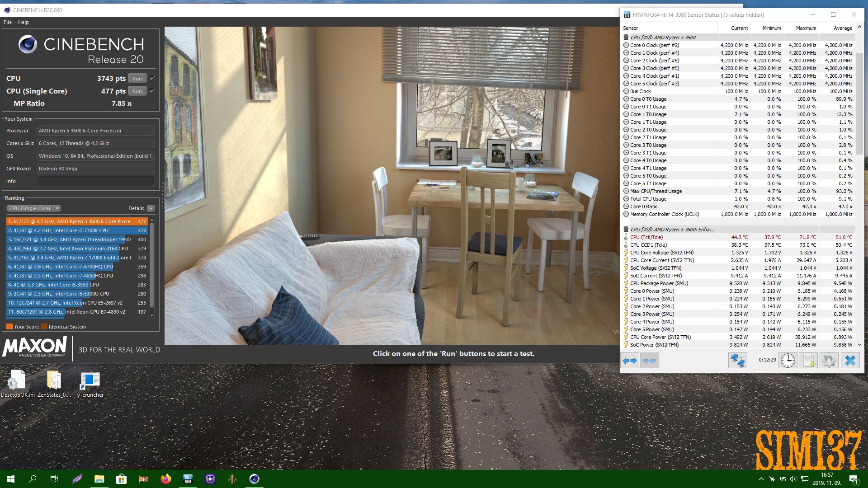The width and height of the screenshot is (868, 488).
Task: Collapse AMD Ryzen 5 3600 sensor group
Action: (626, 38)
